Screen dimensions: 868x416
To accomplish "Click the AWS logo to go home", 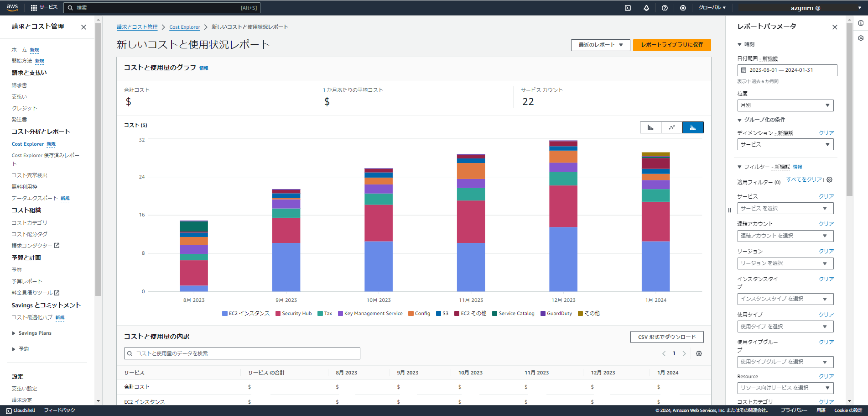I will [12, 7].
